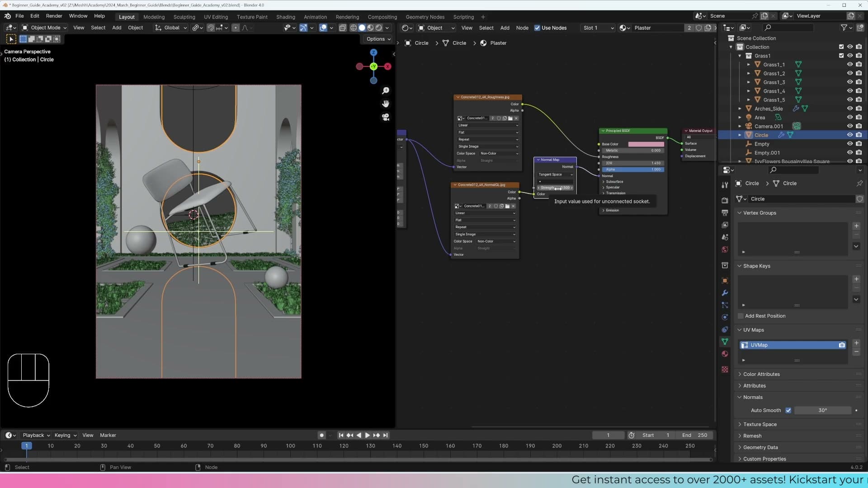
Task: Switch to the Geometry Nodes workspace tab
Action: click(425, 17)
